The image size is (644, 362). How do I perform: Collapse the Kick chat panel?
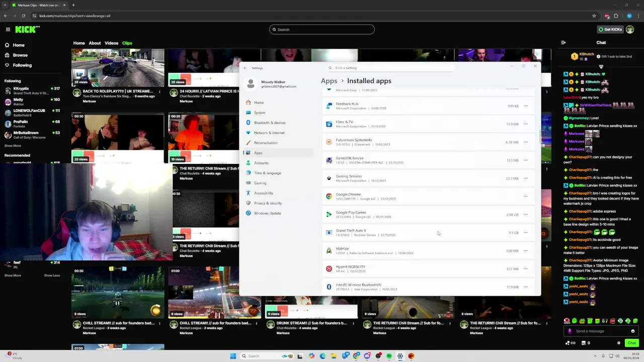pos(563,43)
